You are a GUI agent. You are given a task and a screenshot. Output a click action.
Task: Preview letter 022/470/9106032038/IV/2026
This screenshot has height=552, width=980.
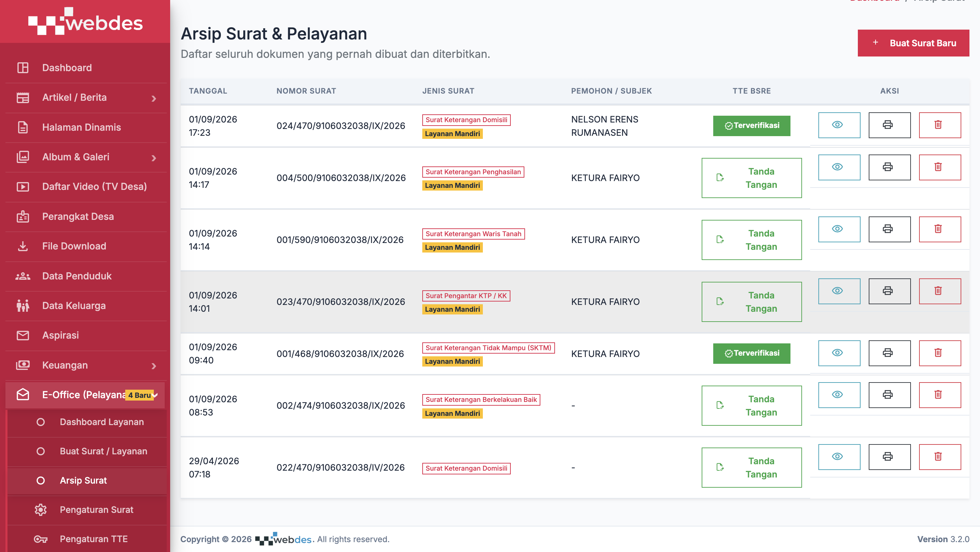point(839,457)
